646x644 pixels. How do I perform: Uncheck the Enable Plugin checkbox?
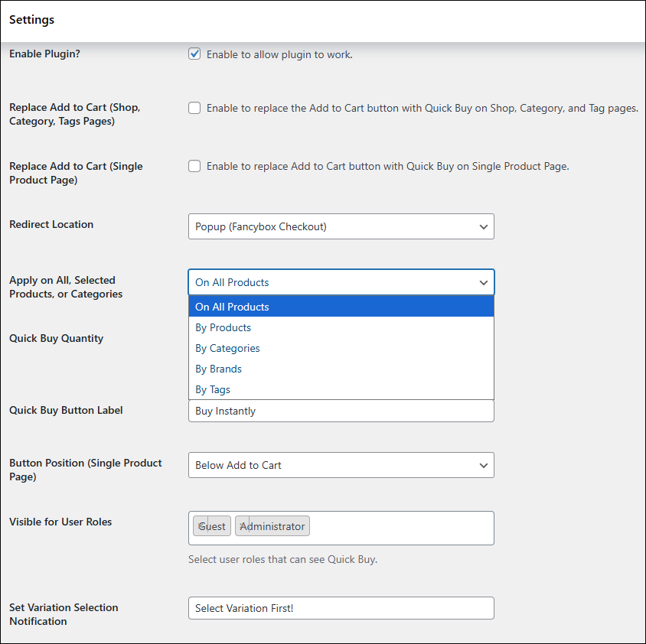[x=194, y=54]
